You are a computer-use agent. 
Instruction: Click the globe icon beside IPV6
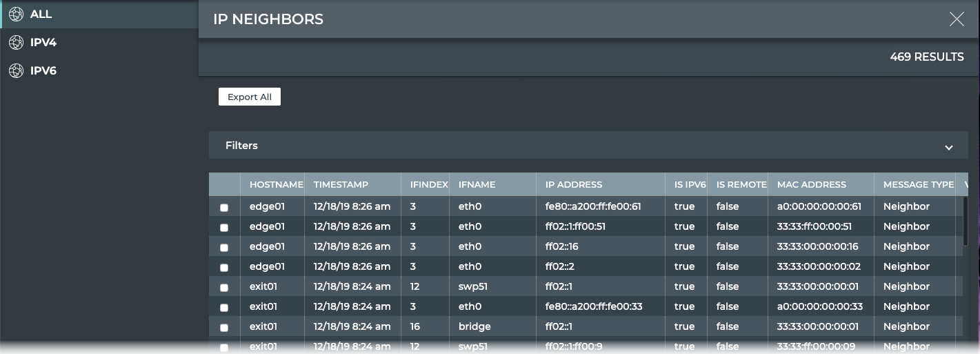pos(16,70)
